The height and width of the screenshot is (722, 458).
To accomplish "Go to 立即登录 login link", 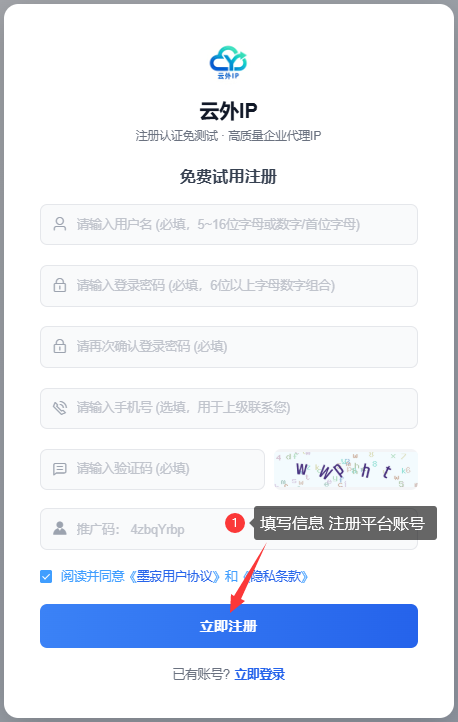I will (x=260, y=675).
